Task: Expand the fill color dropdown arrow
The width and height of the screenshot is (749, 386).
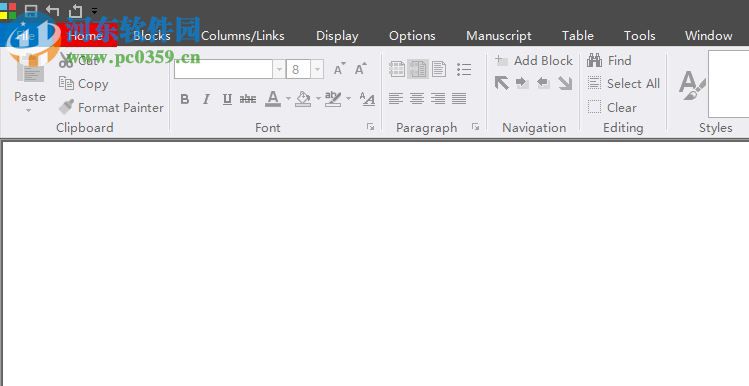Action: [x=318, y=99]
